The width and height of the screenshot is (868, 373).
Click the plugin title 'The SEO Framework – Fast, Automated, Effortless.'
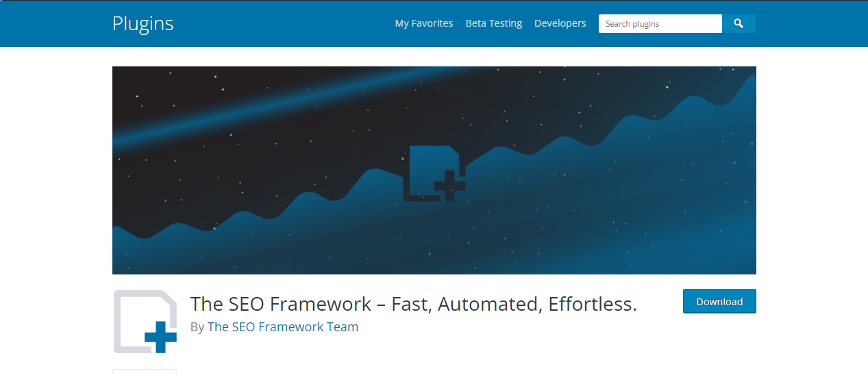click(x=414, y=304)
